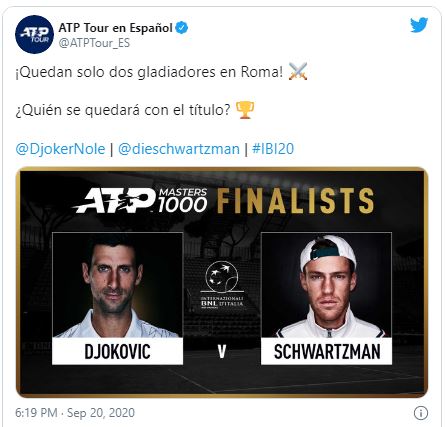This screenshot has width=445, height=427.
Task: Click the @ATPTour_ES handle
Action: tap(94, 43)
